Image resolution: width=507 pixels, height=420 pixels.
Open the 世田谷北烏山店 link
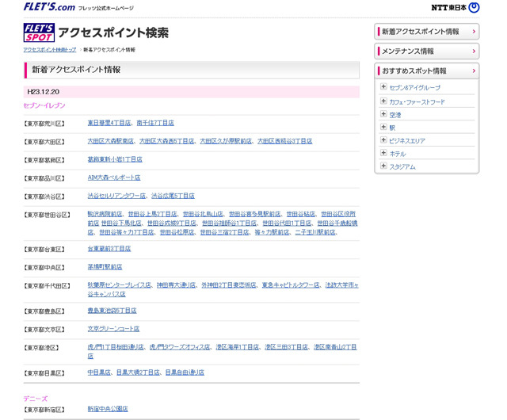(x=203, y=214)
